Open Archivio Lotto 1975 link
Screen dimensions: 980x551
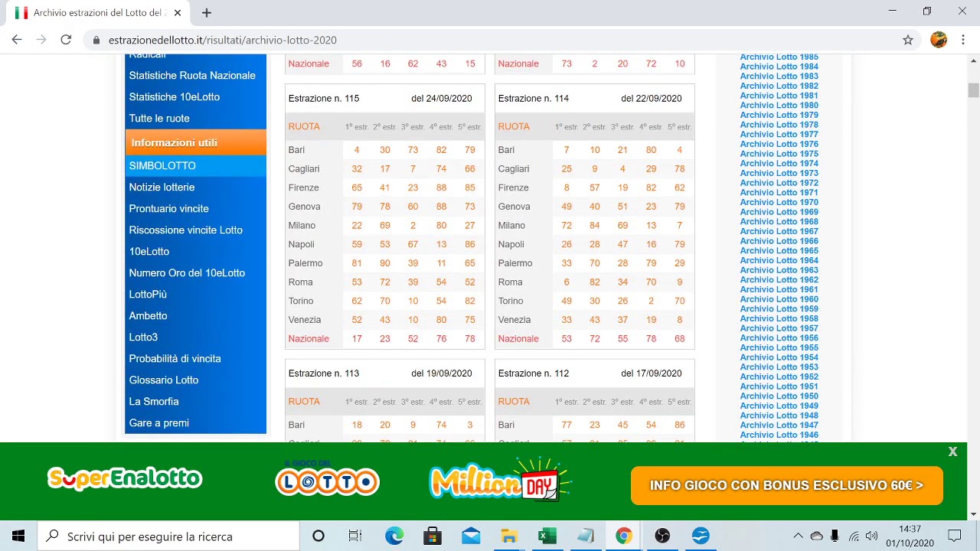pyautogui.click(x=779, y=154)
